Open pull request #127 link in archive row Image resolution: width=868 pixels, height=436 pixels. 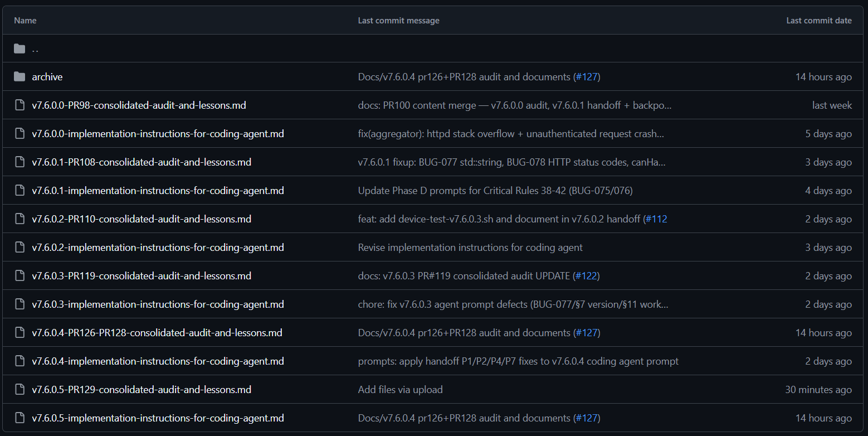tap(587, 77)
